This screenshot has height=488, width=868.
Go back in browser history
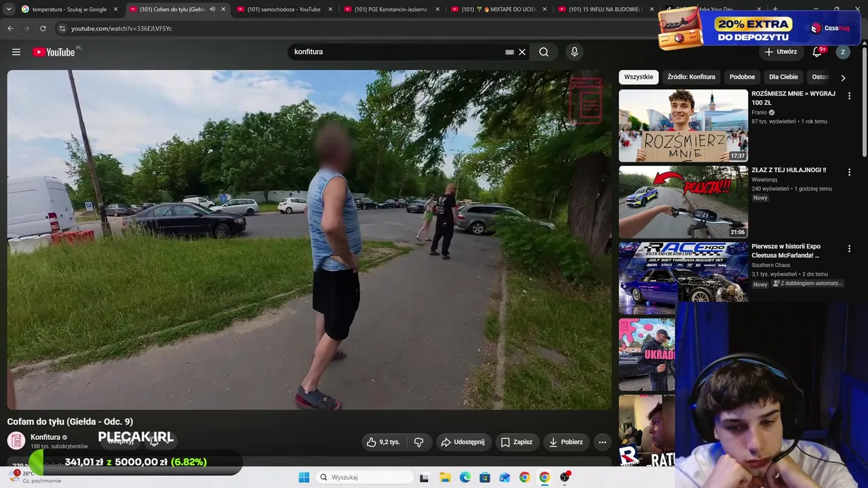coord(10,28)
